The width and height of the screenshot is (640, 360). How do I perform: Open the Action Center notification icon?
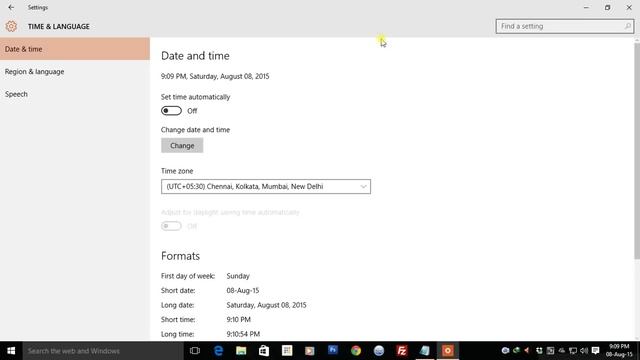[596, 351]
